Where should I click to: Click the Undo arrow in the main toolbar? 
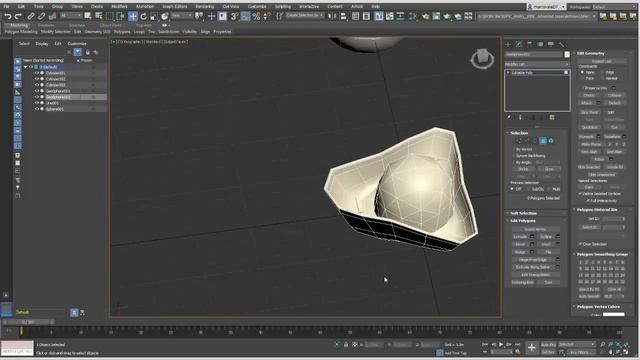pos(8,16)
